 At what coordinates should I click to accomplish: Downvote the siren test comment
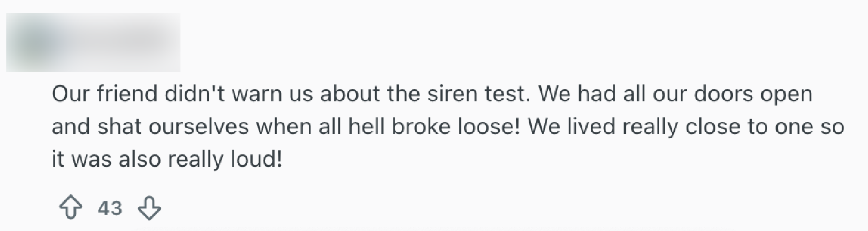click(x=149, y=208)
